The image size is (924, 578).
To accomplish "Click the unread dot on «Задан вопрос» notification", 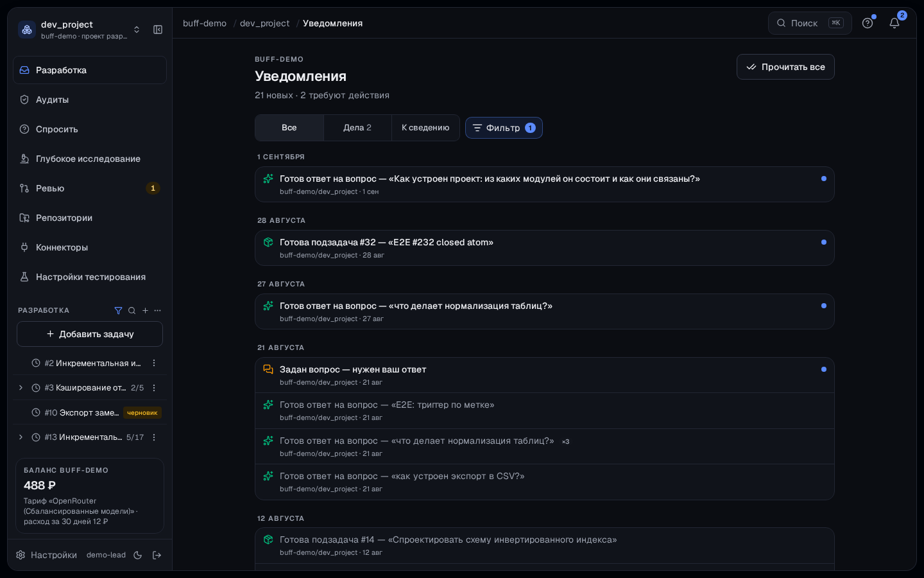I will [x=824, y=369].
